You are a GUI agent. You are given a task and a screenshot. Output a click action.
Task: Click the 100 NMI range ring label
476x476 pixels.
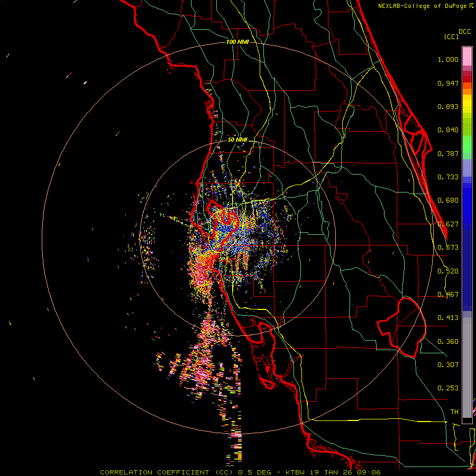pyautogui.click(x=237, y=42)
